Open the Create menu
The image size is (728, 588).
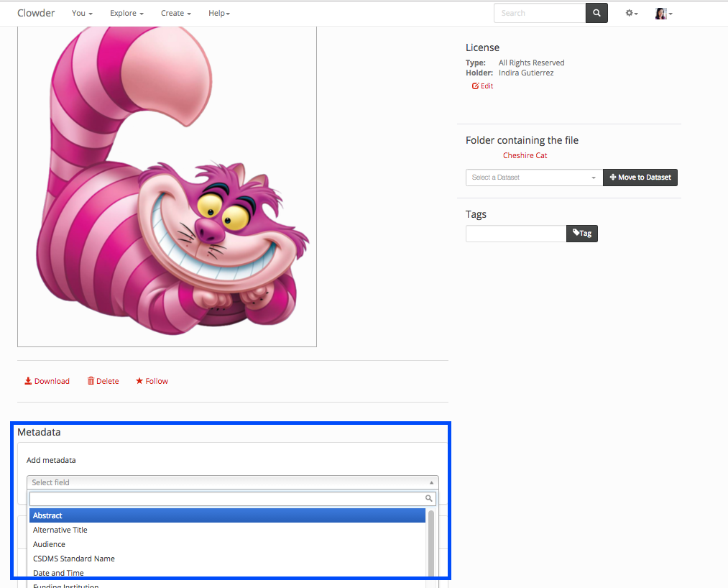[175, 14]
